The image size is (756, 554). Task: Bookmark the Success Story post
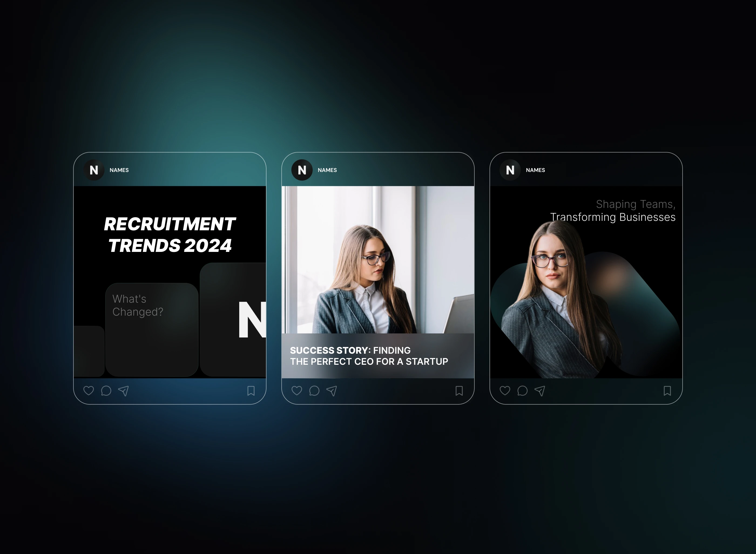459,391
